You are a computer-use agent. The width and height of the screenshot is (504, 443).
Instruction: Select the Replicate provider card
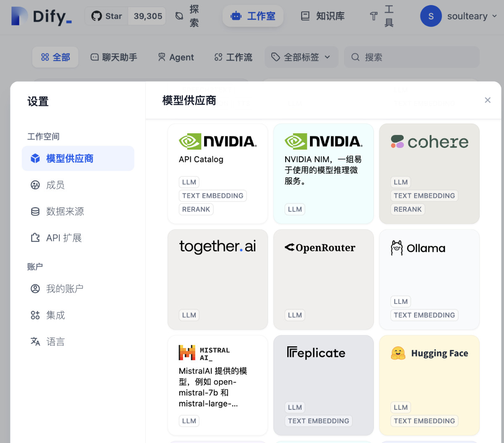(323, 385)
